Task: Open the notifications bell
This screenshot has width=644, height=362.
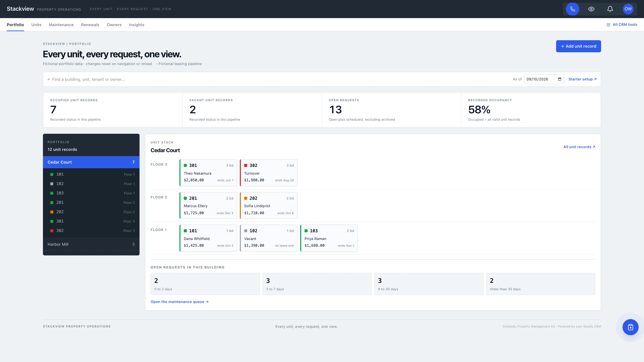Action: [x=610, y=9]
